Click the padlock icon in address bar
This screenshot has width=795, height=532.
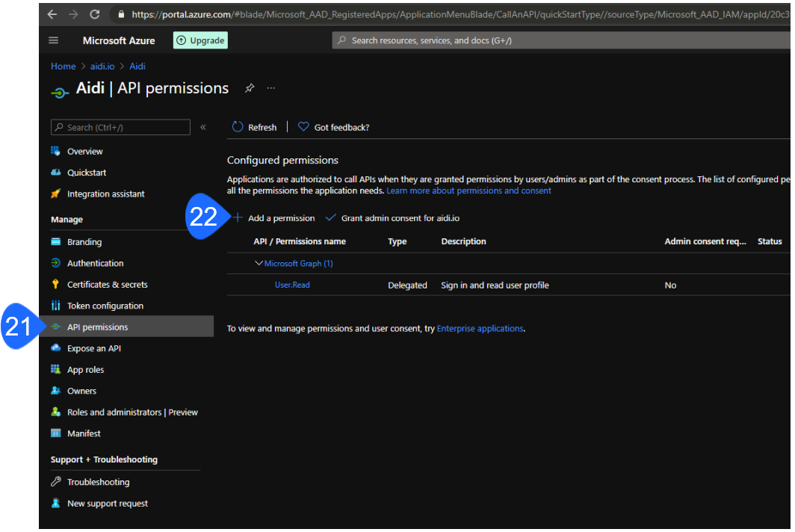(121, 14)
